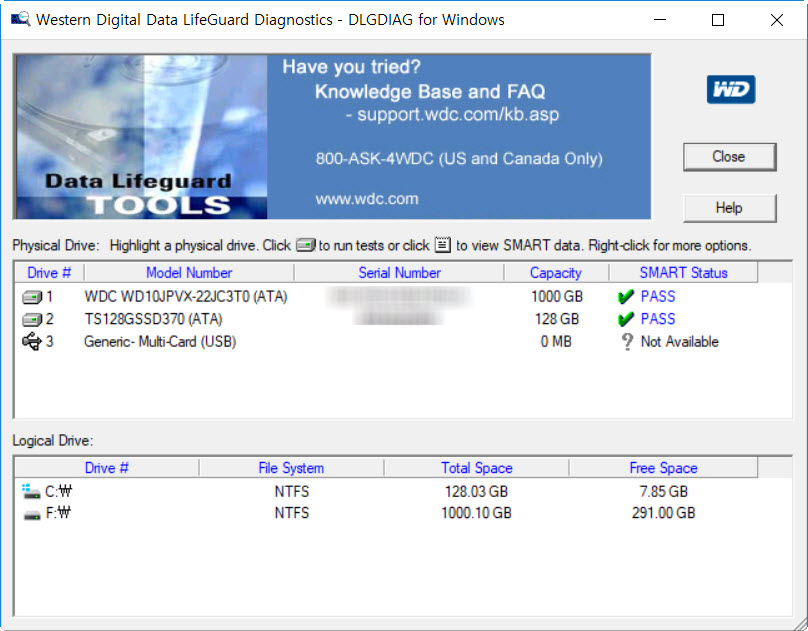Click PASS status for drive 2
Screen dimensions: 808x631
658,319
